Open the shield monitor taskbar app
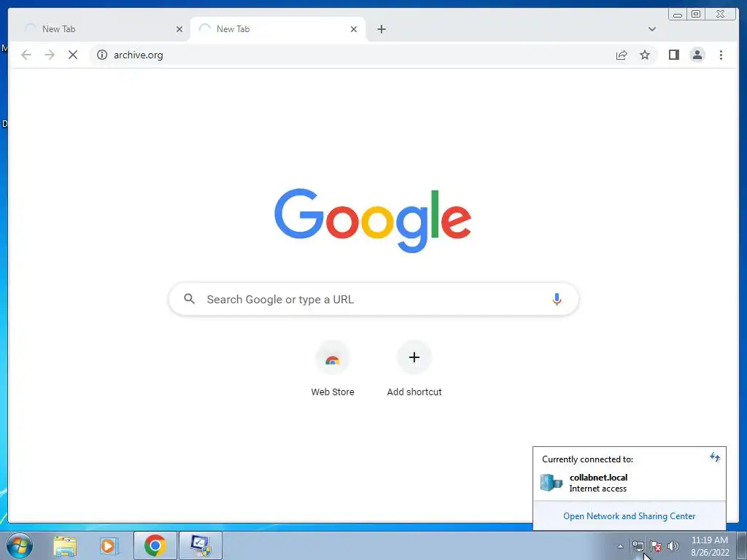Image resolution: width=747 pixels, height=560 pixels. point(201,545)
